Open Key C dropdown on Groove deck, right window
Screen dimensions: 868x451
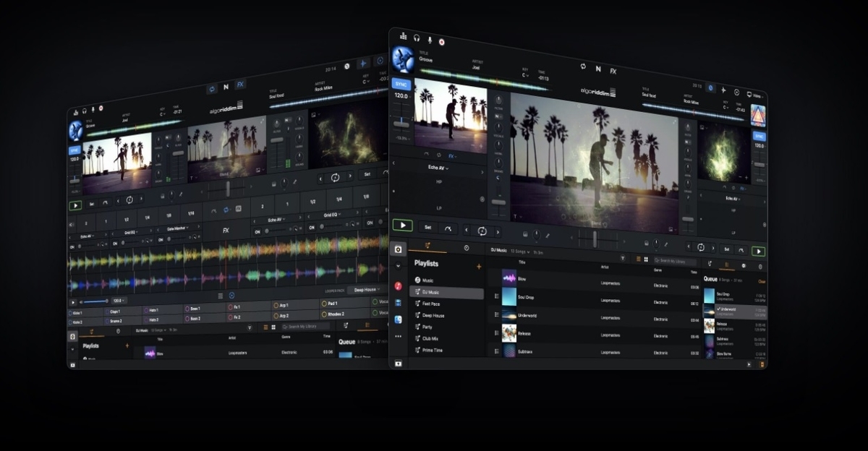click(526, 74)
